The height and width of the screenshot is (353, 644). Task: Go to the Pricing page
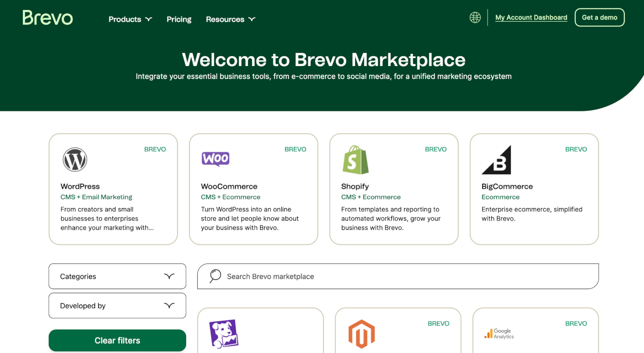tap(179, 19)
